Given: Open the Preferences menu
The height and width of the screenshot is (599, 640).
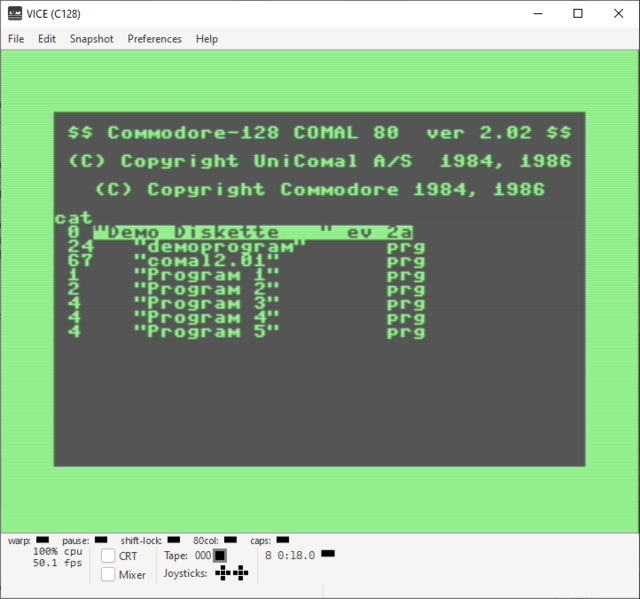Looking at the screenshot, I should 154,39.
